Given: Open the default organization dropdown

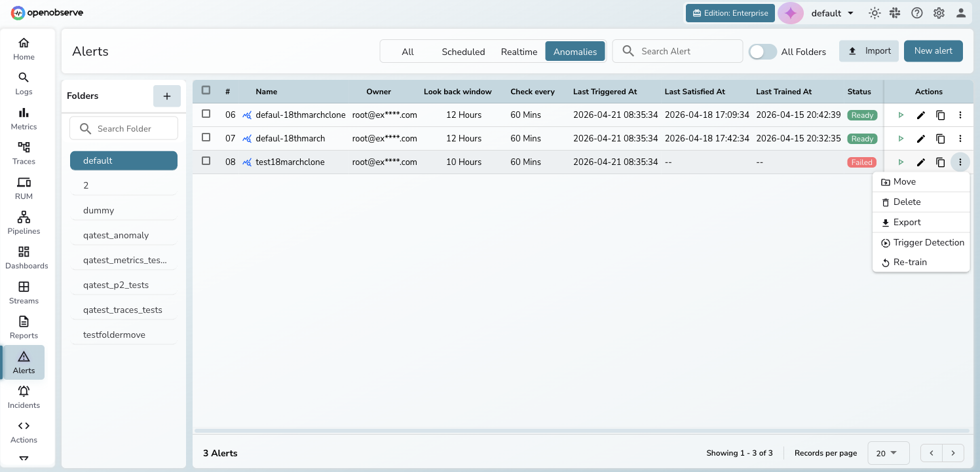Looking at the screenshot, I should point(832,13).
